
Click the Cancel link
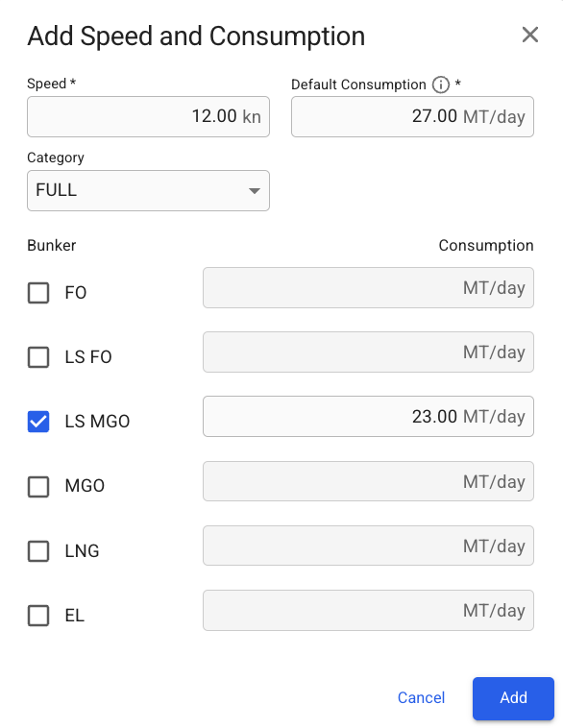(422, 697)
